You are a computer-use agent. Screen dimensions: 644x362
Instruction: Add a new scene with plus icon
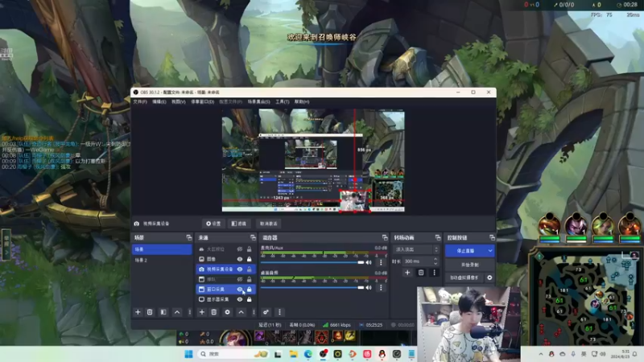[138, 312]
